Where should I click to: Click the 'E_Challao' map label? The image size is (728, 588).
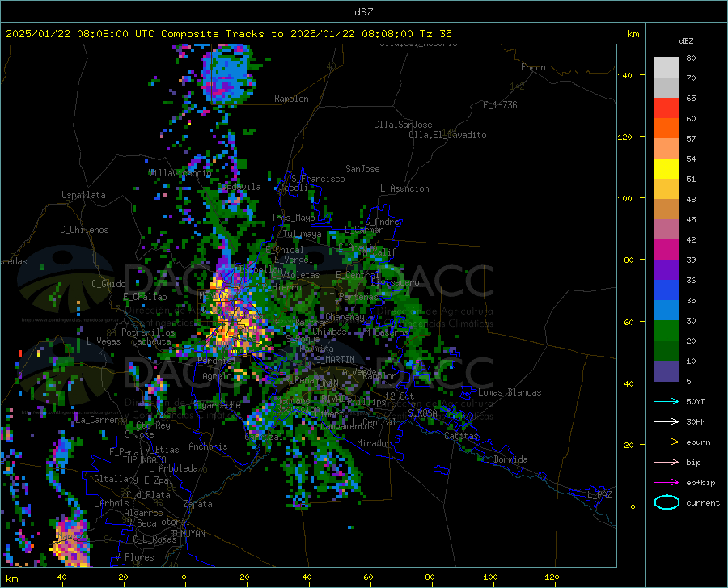point(145,297)
